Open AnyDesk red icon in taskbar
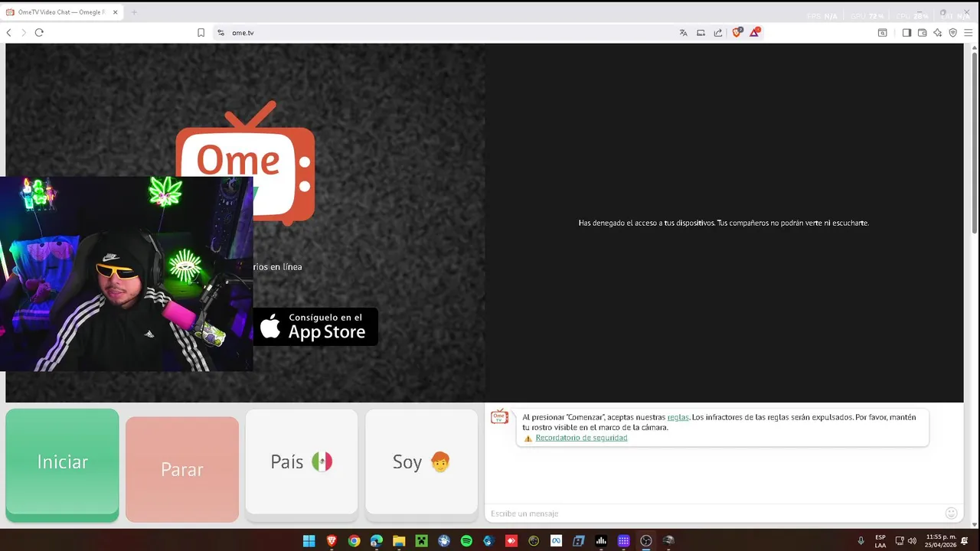The width and height of the screenshot is (980, 551). tap(511, 541)
